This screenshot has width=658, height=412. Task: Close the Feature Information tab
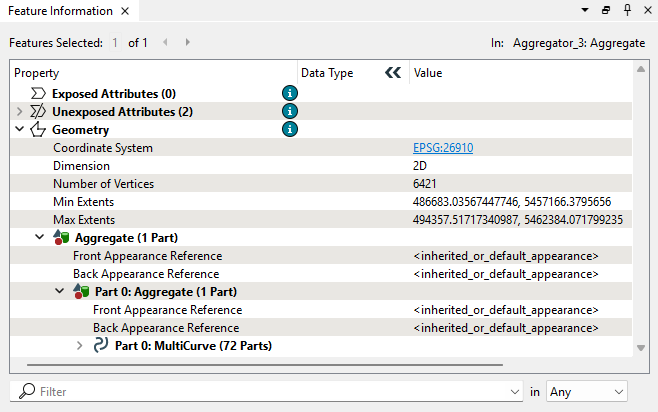pos(124,11)
